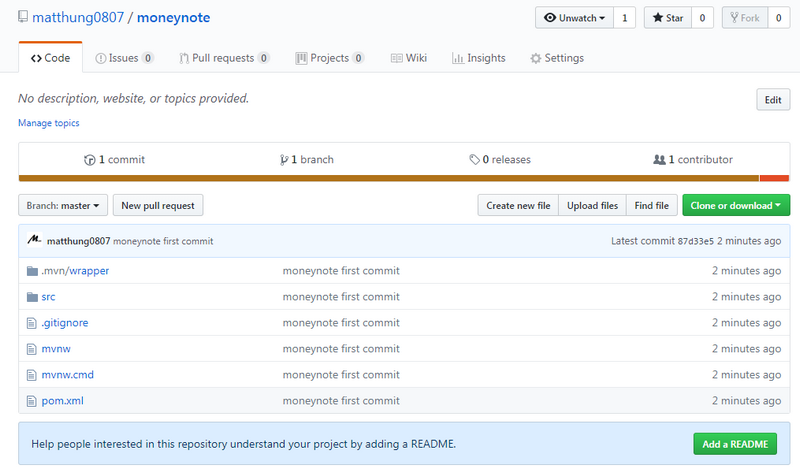Click the .gitignore file icon
The image size is (800, 473).
point(32,323)
